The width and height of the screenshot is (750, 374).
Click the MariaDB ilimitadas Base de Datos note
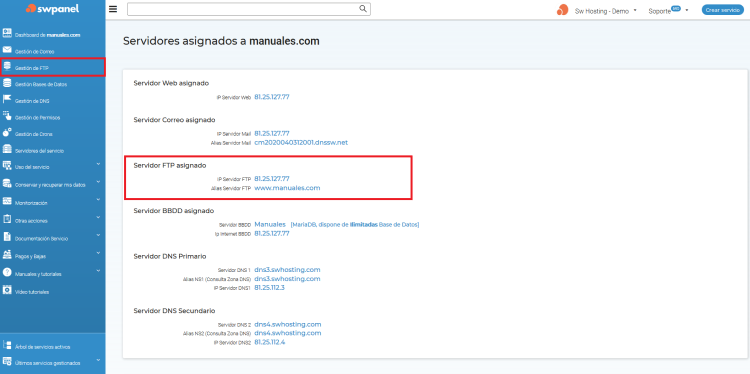click(354, 224)
